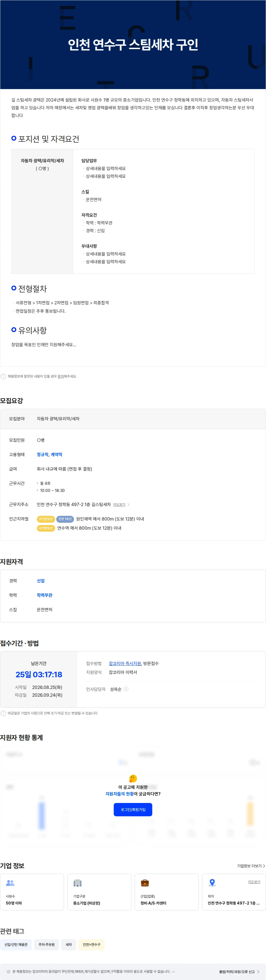
Task: Click the bullet icon by 유의사항
Action: pyautogui.click(x=14, y=329)
